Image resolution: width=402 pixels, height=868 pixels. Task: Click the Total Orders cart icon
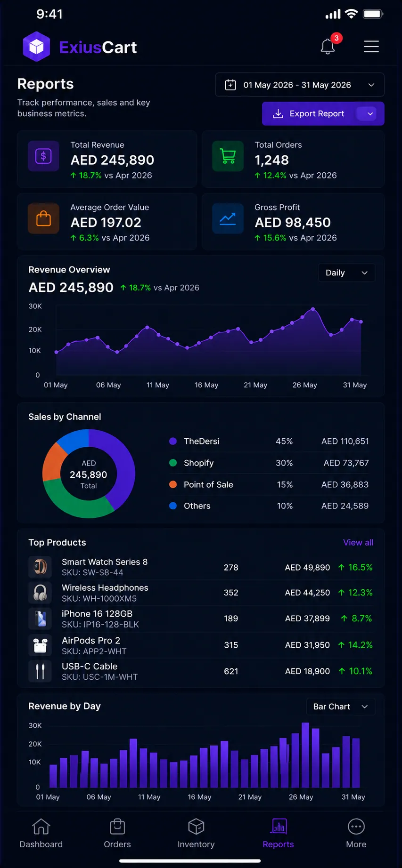click(x=228, y=156)
